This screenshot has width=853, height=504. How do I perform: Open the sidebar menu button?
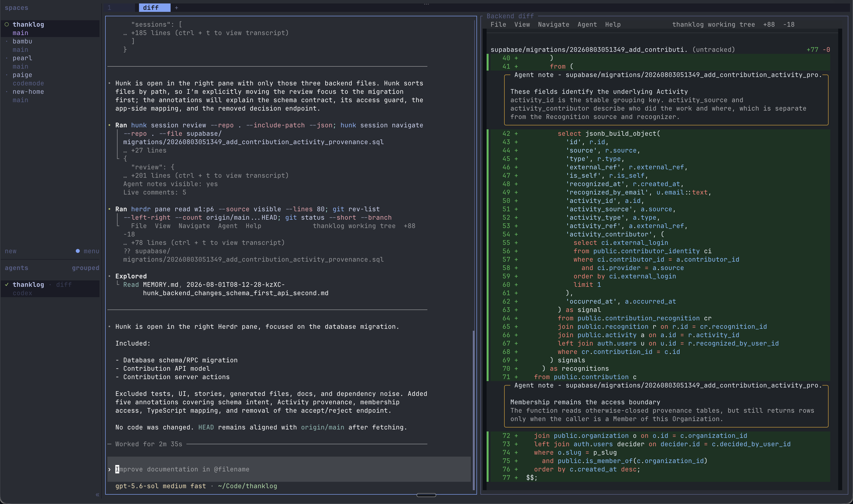tap(91, 251)
